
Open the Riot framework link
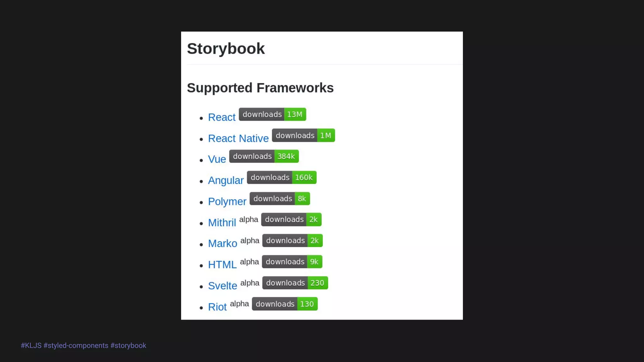(x=217, y=307)
